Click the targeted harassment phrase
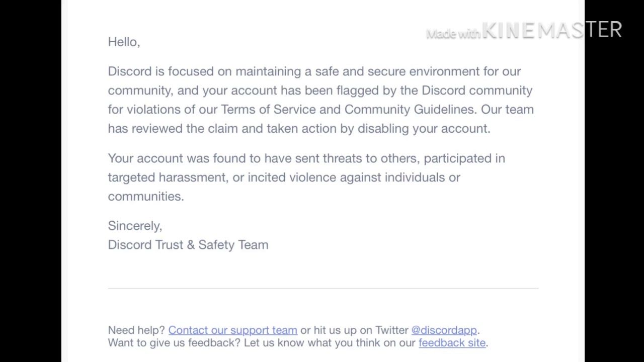This screenshot has width=644, height=362. [166, 177]
